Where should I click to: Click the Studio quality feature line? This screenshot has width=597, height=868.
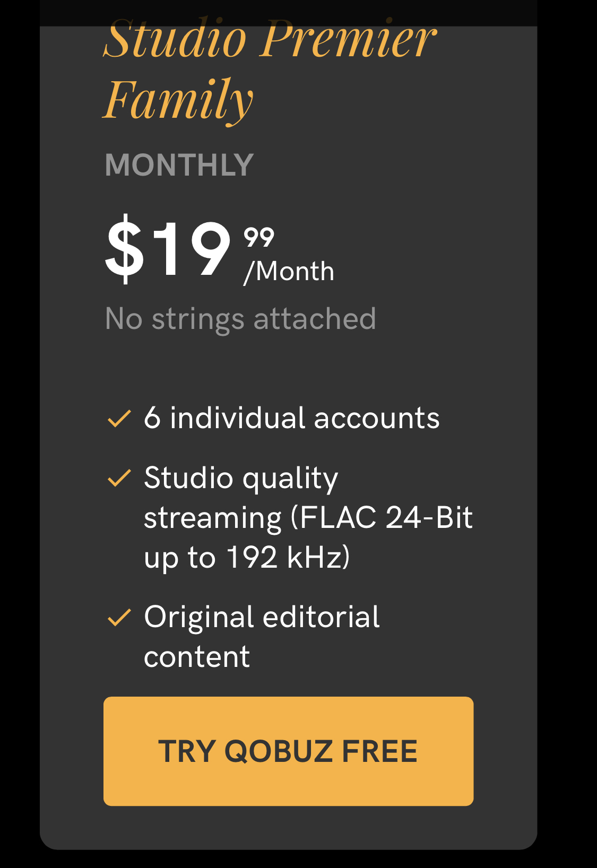[x=241, y=479]
